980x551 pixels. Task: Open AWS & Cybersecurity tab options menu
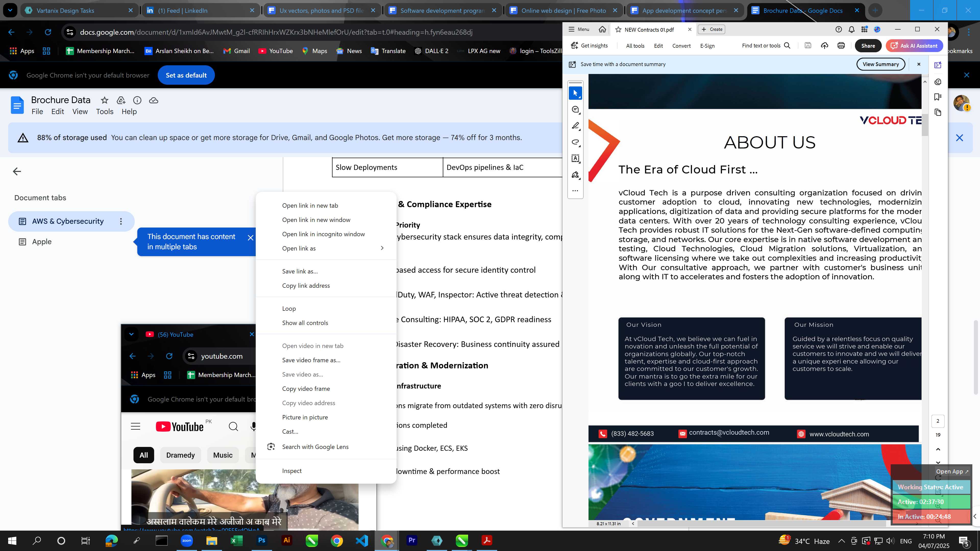pos(121,221)
